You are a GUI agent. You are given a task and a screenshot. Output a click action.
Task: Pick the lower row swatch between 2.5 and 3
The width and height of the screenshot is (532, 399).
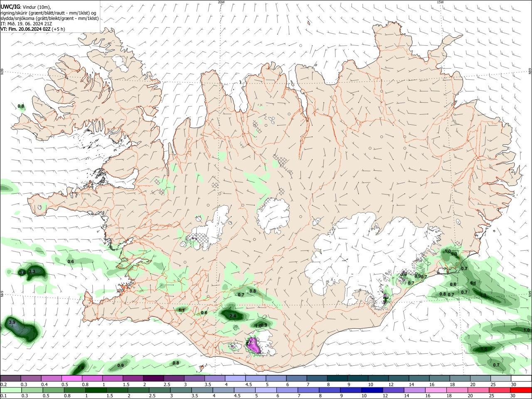[159, 390]
